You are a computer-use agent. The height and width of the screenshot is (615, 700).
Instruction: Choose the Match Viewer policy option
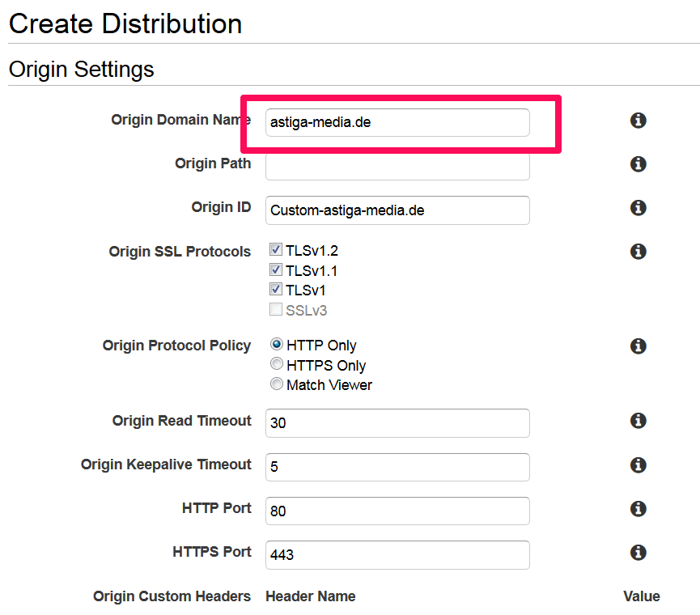coord(277,384)
